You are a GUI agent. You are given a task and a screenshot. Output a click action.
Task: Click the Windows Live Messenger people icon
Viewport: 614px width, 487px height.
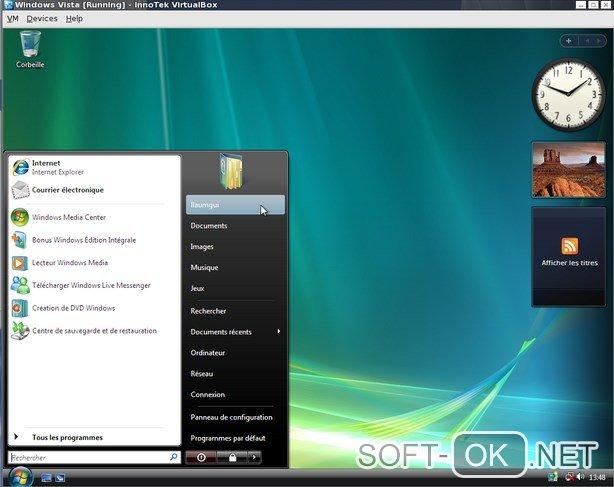coord(20,285)
